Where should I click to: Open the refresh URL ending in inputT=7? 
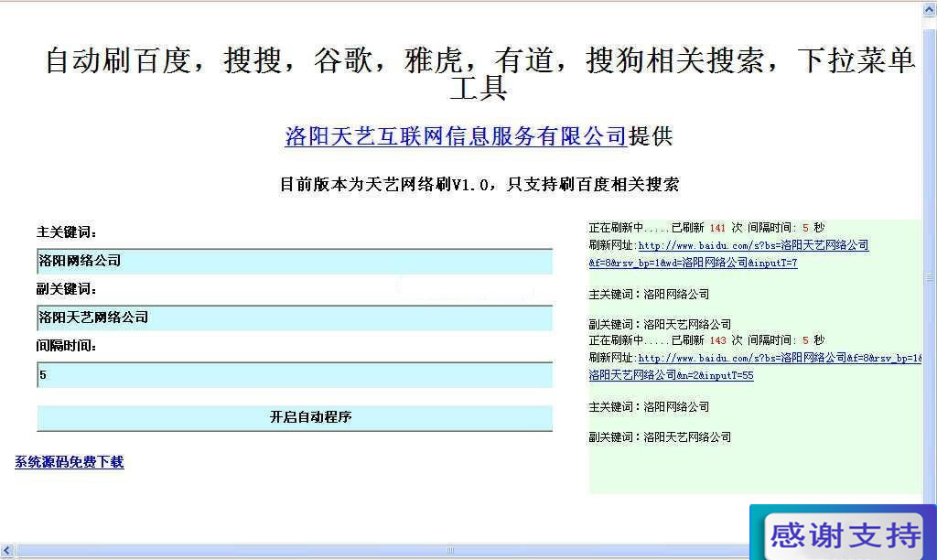[x=728, y=254]
